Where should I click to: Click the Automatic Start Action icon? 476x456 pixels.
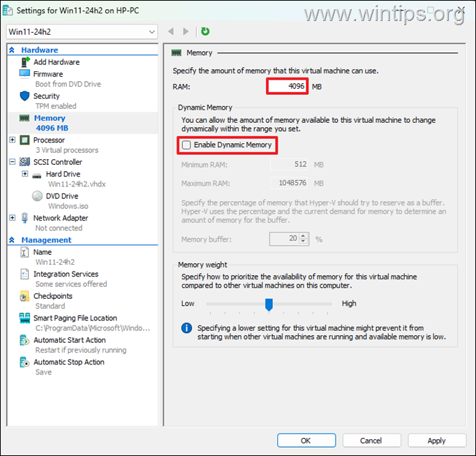[24, 340]
